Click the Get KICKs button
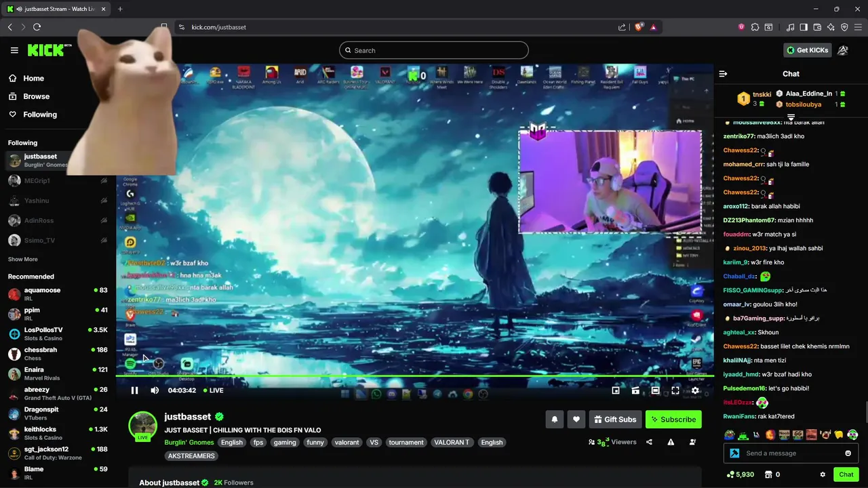This screenshot has height=488, width=868. (806, 50)
